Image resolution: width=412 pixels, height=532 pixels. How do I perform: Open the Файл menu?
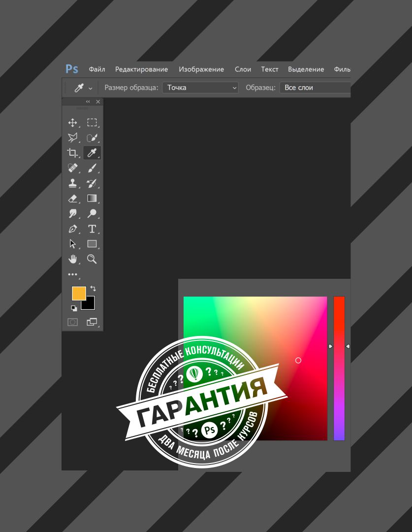pos(97,69)
